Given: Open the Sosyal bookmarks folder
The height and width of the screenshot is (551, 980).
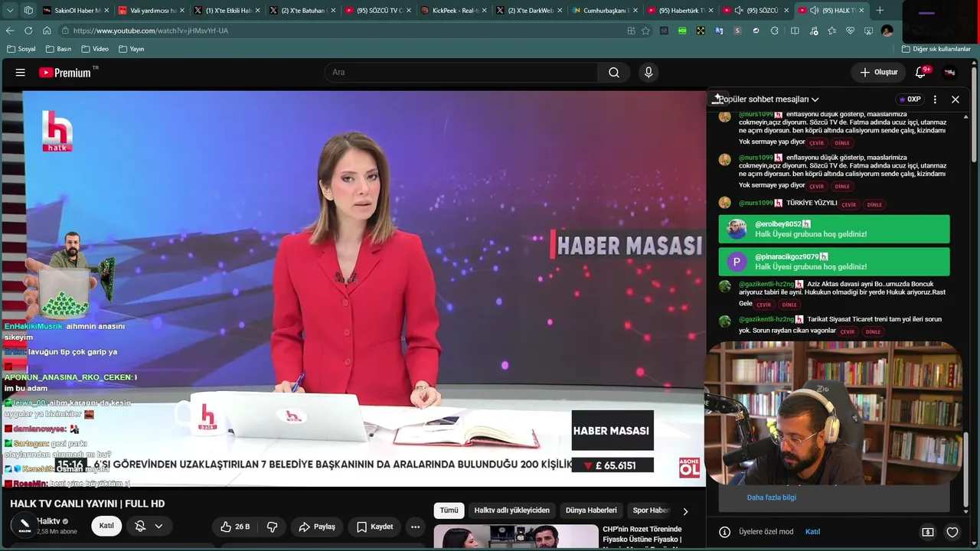Looking at the screenshot, I should pos(21,49).
